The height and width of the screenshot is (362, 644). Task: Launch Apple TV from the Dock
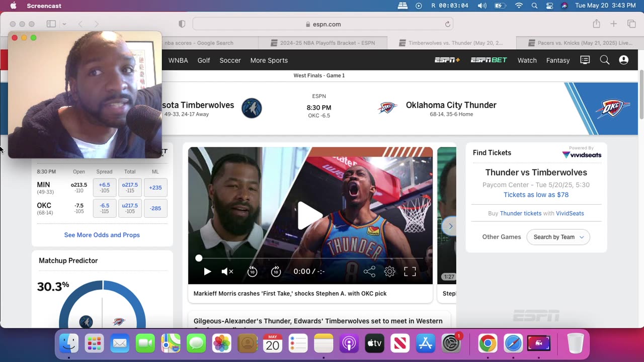pos(374,343)
